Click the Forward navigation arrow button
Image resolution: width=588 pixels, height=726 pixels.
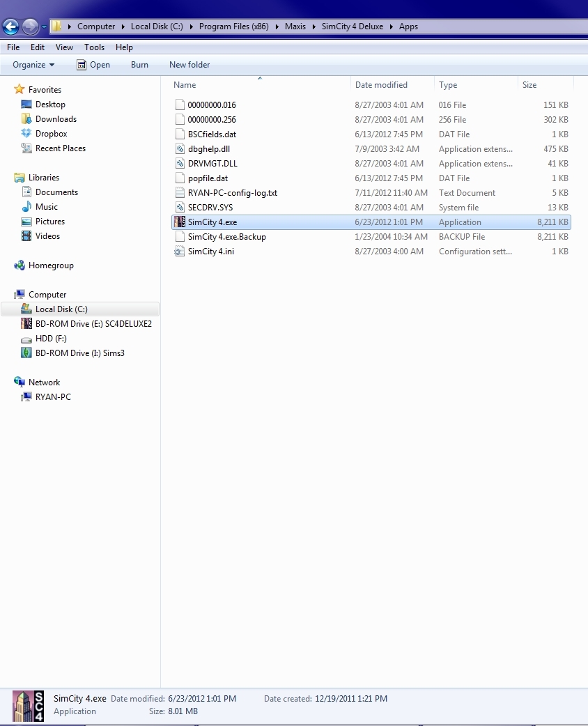[31, 27]
